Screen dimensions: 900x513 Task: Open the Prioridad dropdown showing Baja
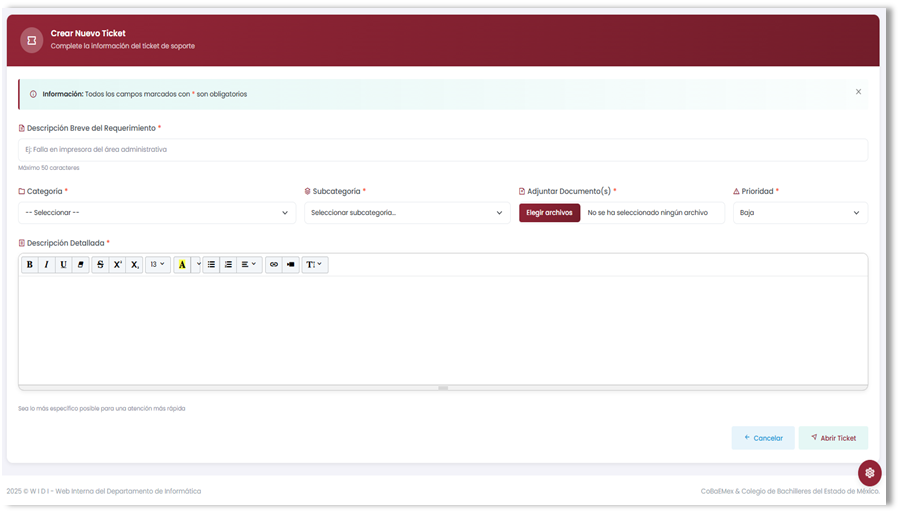(x=800, y=213)
